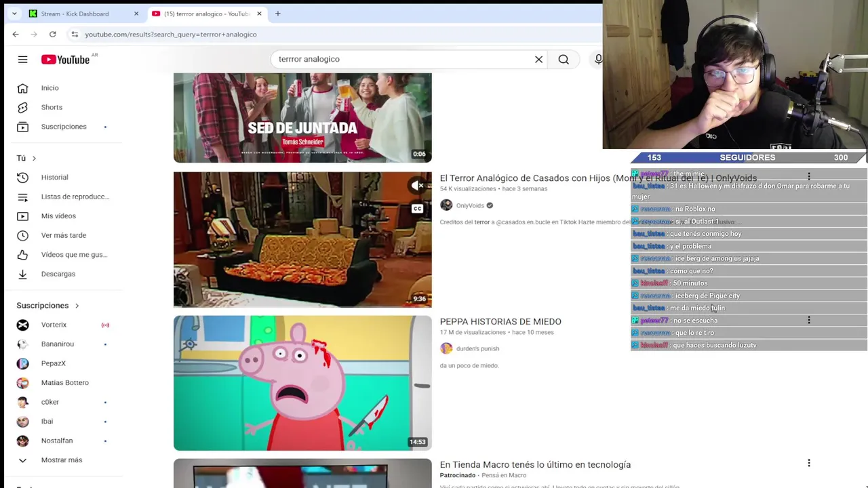Click the browser forward arrow
868x488 pixels.
[x=34, y=34]
